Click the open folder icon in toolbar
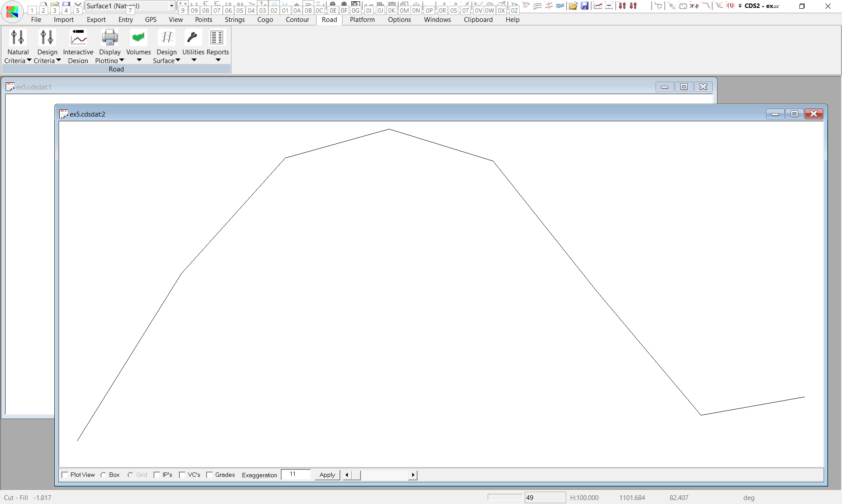Screen dimensions: 842x504 [573, 6]
